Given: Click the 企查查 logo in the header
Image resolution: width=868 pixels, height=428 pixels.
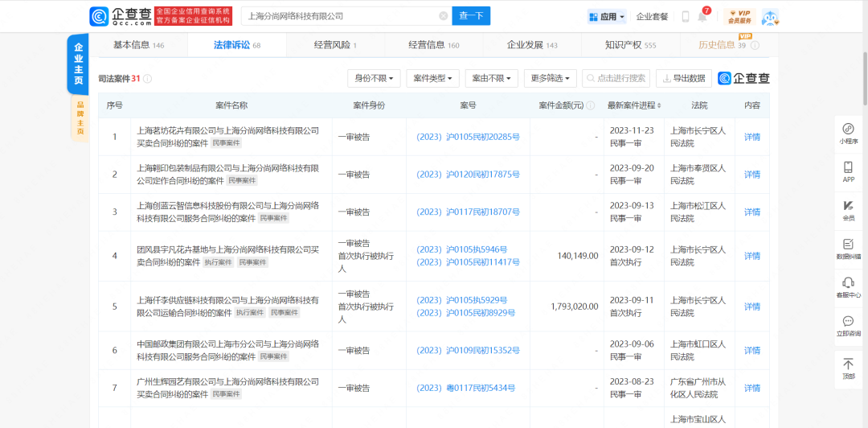Looking at the screenshot, I should tap(119, 16).
